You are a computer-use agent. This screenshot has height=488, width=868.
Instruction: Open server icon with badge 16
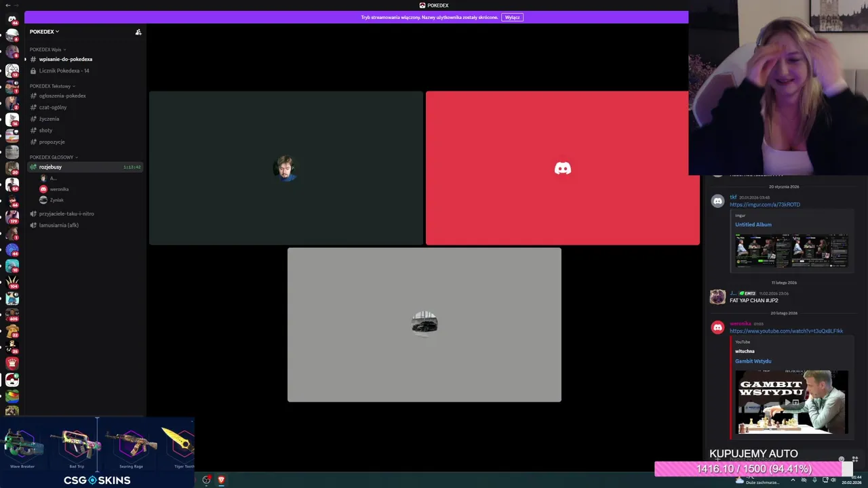tap(12, 119)
